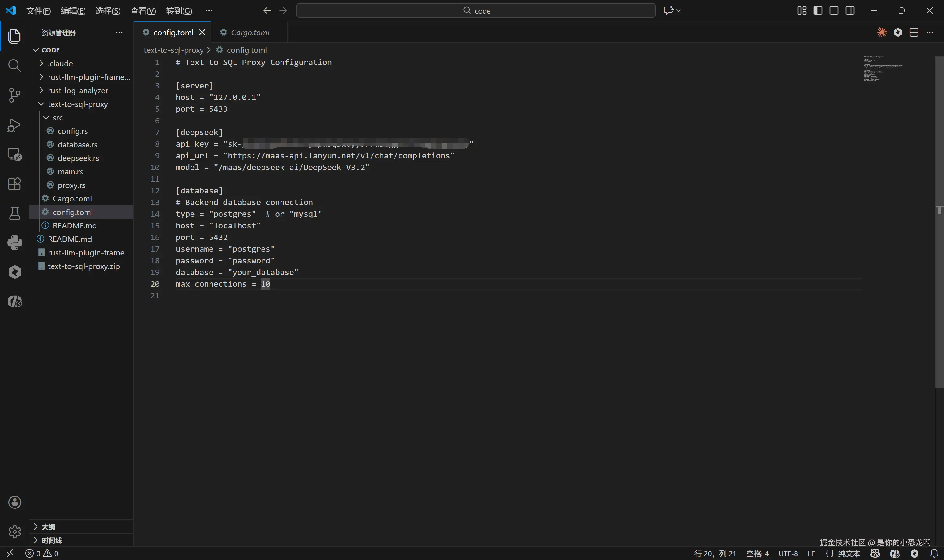Open the Manage settings gear
This screenshot has width=944, height=560.
(14, 531)
